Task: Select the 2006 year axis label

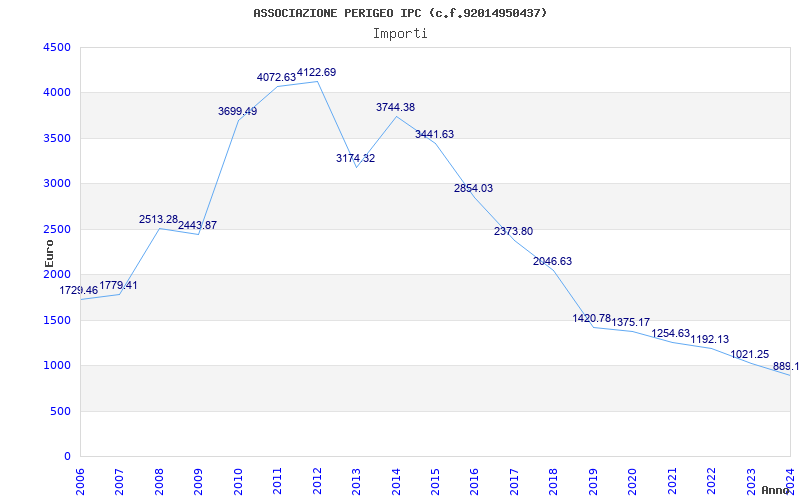Action: (x=81, y=477)
